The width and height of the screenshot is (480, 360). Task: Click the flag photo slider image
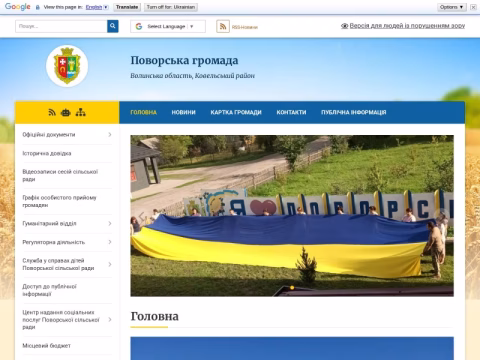292,216
